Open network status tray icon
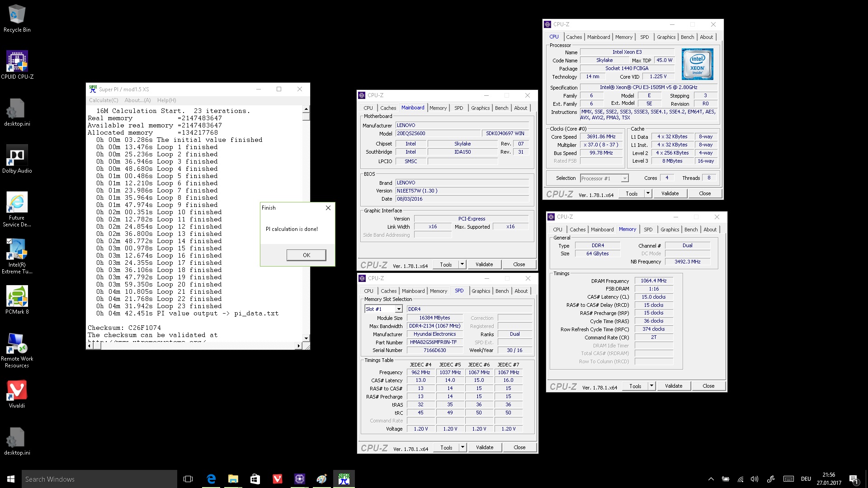 [x=741, y=479]
